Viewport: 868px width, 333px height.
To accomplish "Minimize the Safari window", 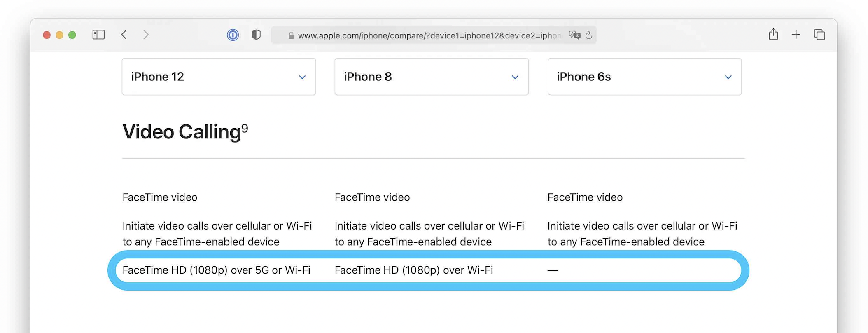I will 59,35.
